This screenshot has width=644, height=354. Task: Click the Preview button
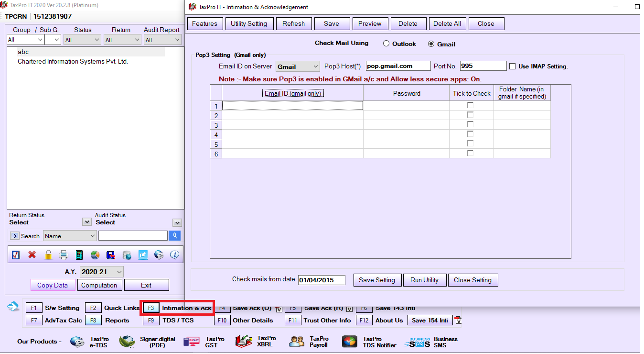370,23
